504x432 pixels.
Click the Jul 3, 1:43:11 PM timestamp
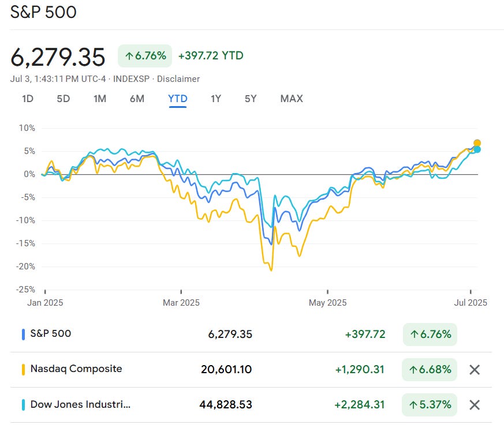58,78
